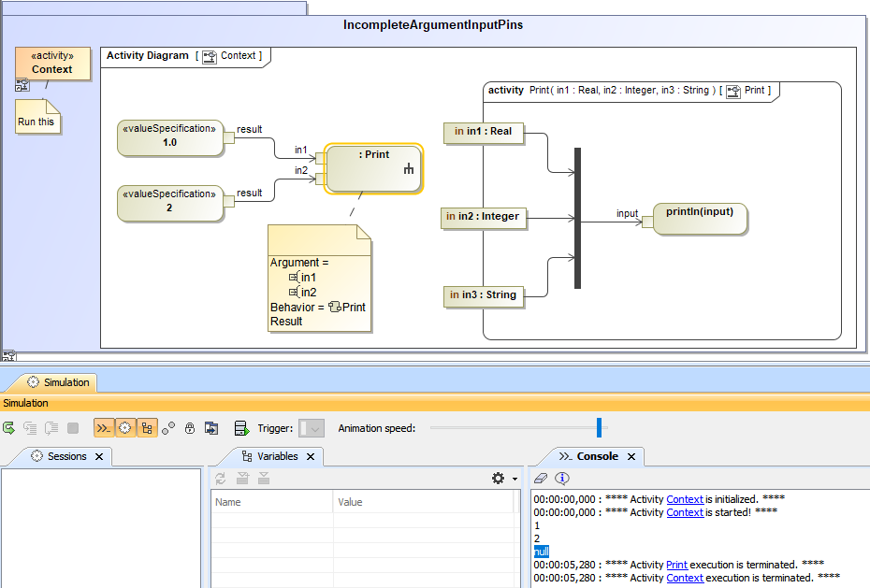Viewport: 870px width, 588px height.
Task: Click the run config icon beside Trigger
Action: 241,428
